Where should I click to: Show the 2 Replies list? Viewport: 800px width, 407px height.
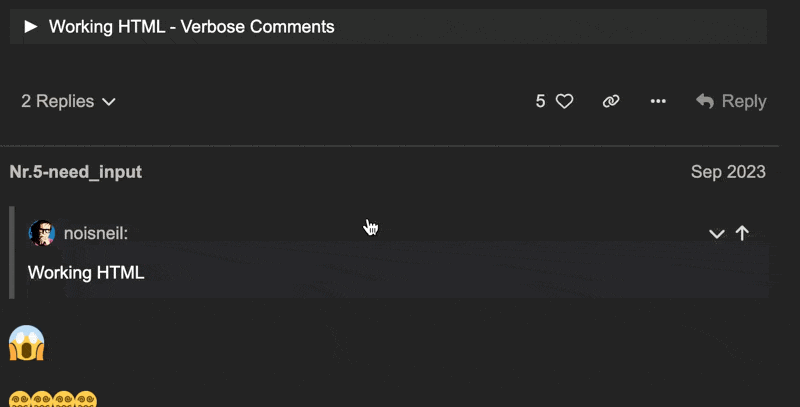pos(58,101)
